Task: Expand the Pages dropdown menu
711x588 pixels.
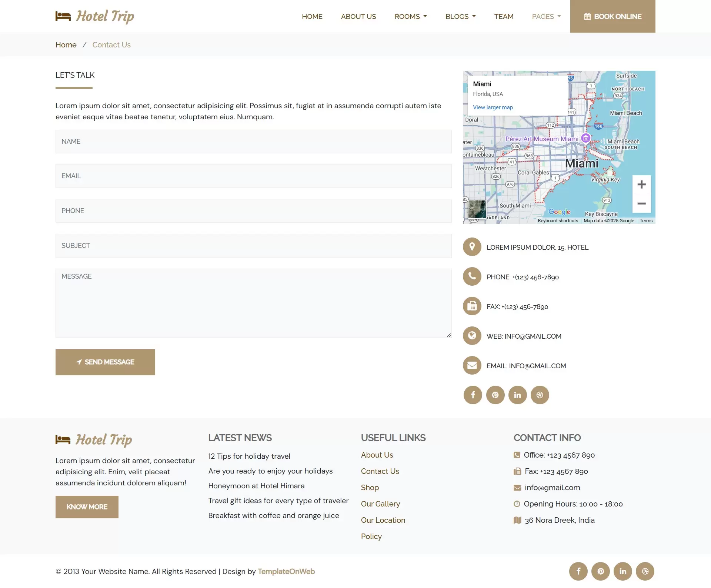Action: pyautogui.click(x=546, y=16)
